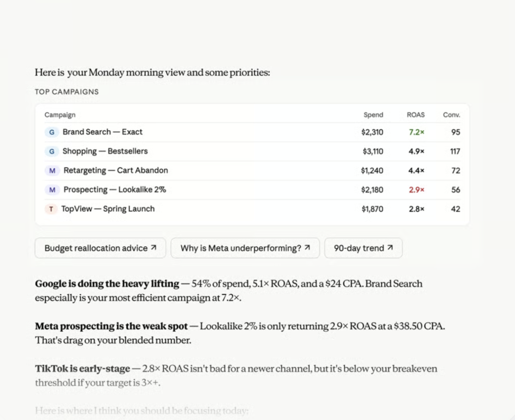This screenshot has height=420, width=515.
Task: Click the $2,180 spend value
Action: coord(372,190)
